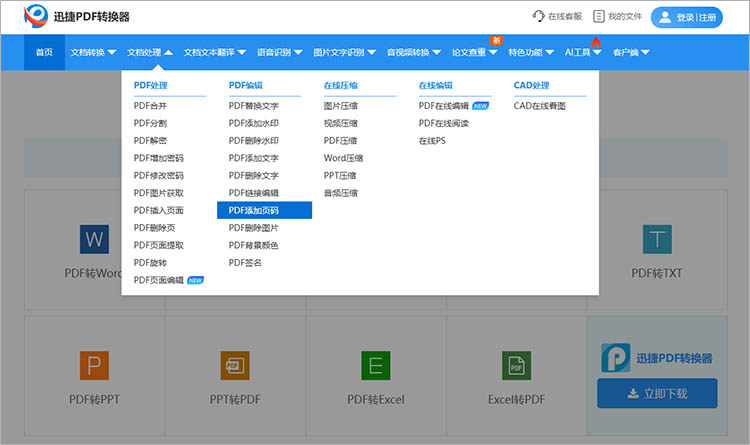Select PDF修改密码 entry

[158, 176]
